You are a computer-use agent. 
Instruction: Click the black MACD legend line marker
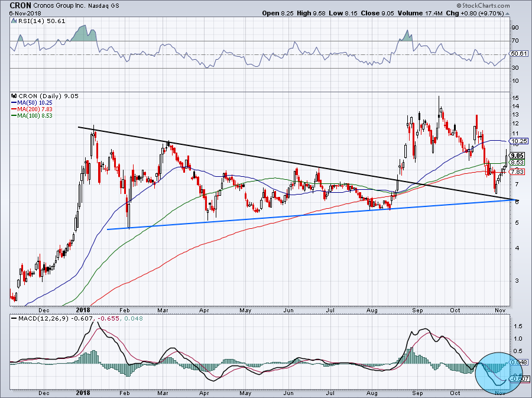14,318
